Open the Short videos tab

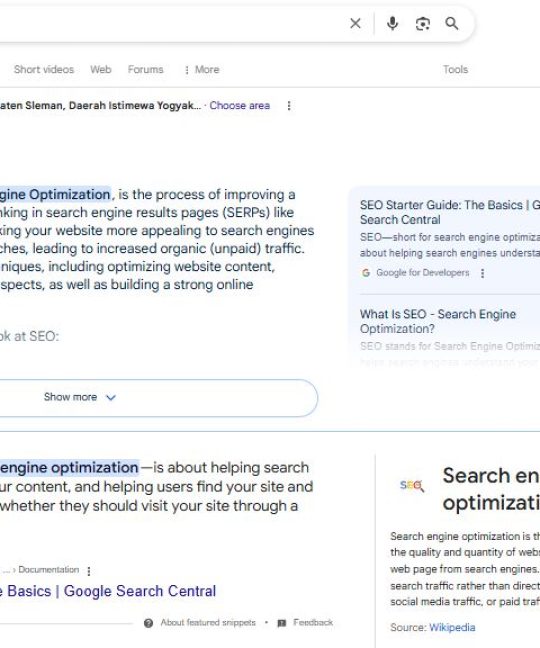[44, 69]
